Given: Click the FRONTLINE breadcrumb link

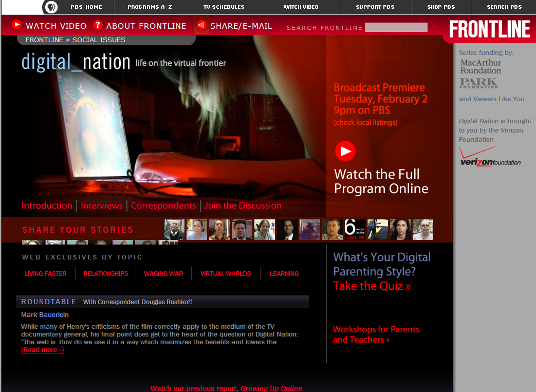Looking at the screenshot, I should point(44,40).
